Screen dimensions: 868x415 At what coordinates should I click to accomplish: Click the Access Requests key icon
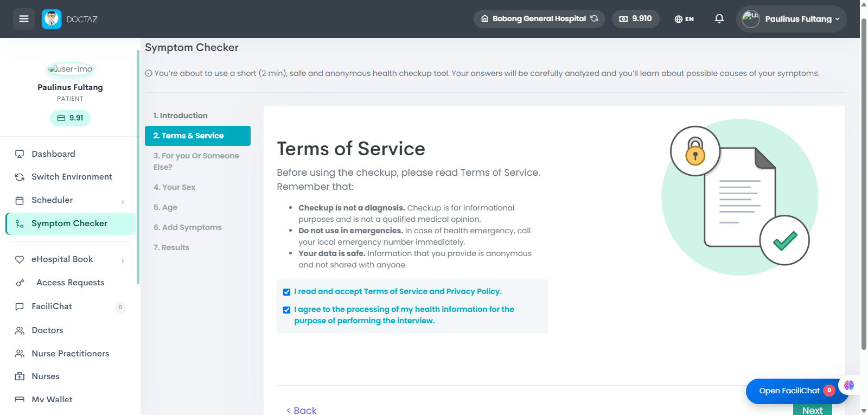20,283
